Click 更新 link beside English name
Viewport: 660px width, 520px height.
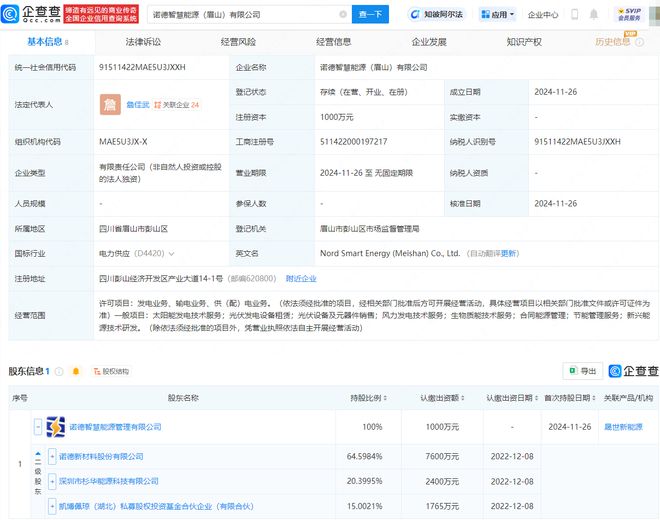[x=508, y=253]
